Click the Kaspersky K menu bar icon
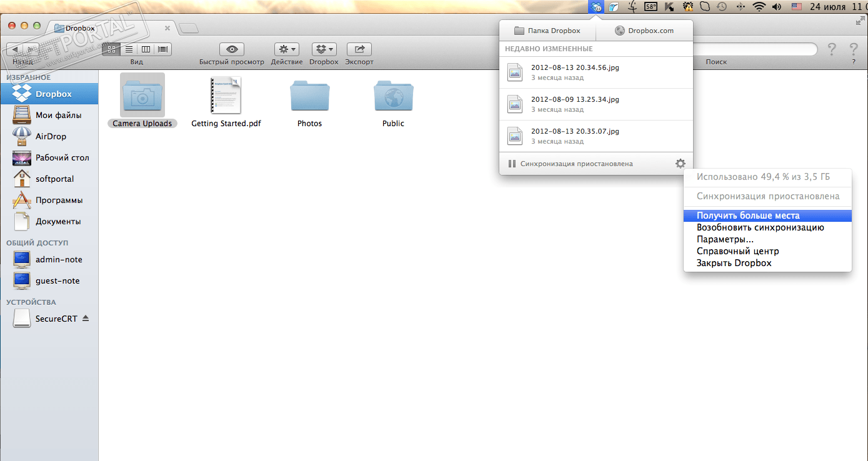The height and width of the screenshot is (461, 868). (x=669, y=7)
